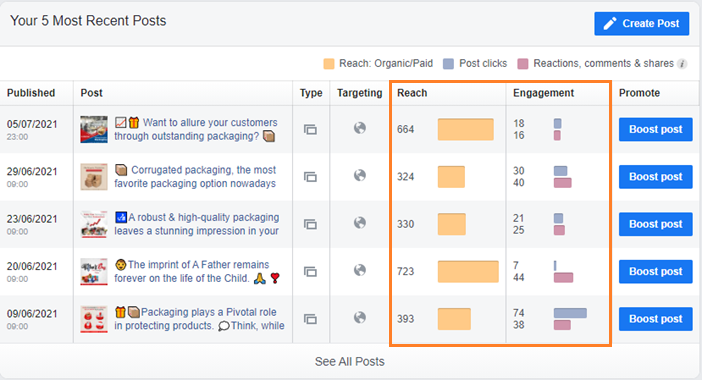The height and width of the screenshot is (380, 702).
Task: Boost the 09/06/2021 post
Action: (x=655, y=319)
